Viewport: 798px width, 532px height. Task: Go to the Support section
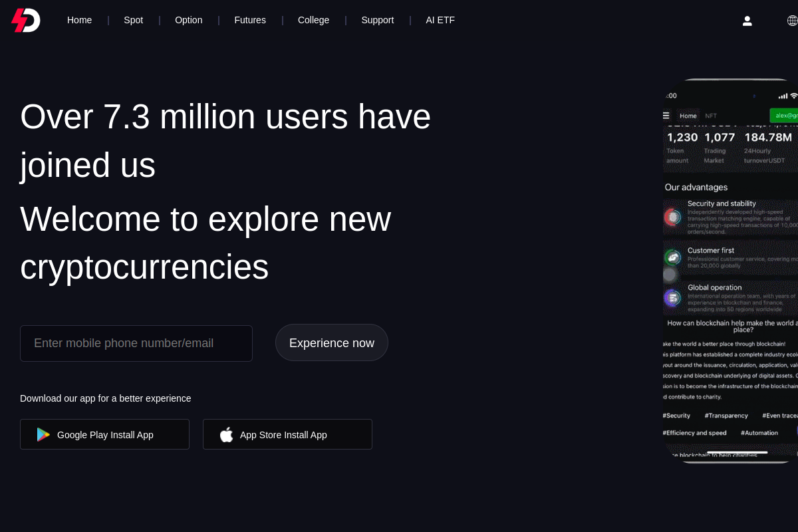tap(377, 20)
